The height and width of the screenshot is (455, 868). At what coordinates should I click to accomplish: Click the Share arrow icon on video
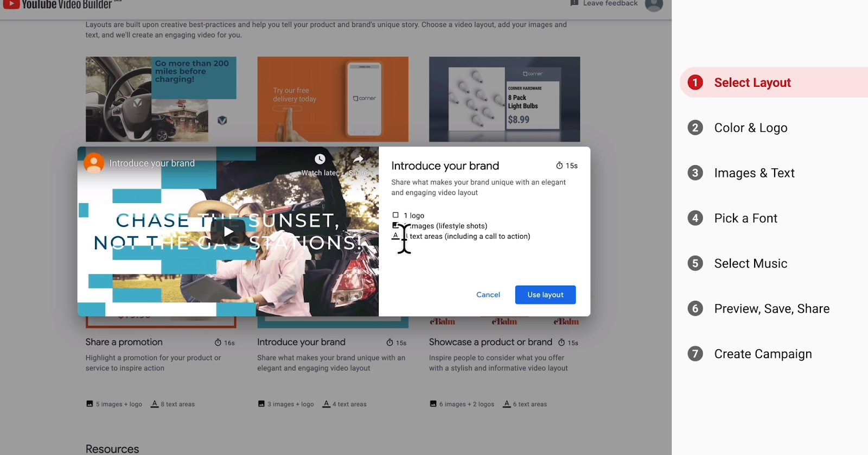pos(358,159)
